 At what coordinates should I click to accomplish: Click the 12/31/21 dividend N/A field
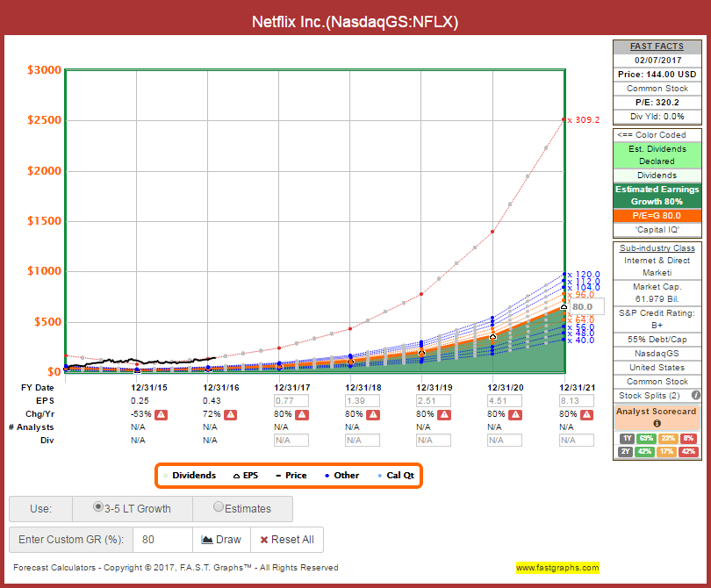click(577, 441)
